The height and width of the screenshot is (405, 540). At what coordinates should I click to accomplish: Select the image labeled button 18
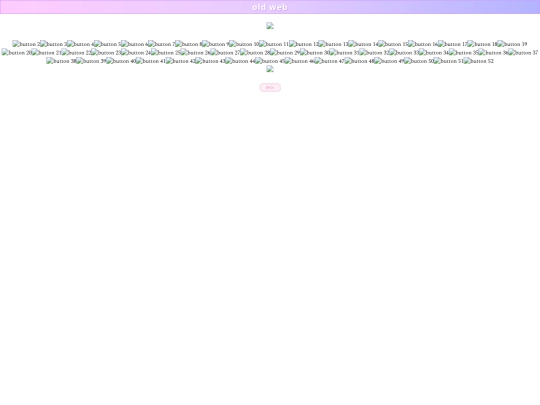(x=483, y=44)
